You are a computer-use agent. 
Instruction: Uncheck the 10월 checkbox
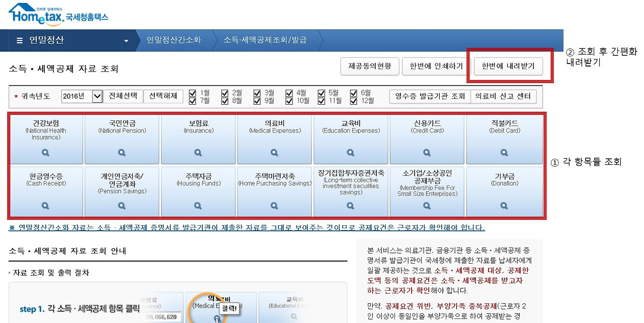click(x=289, y=100)
